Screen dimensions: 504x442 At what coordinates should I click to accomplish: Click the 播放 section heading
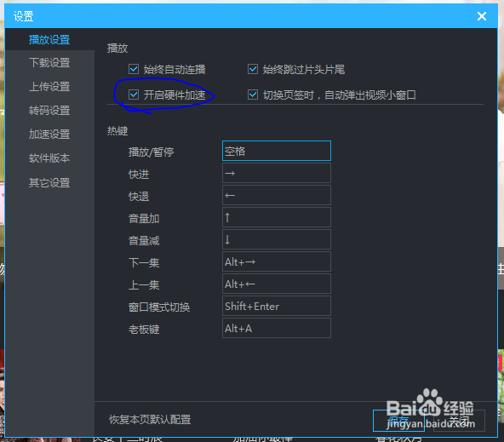(117, 49)
